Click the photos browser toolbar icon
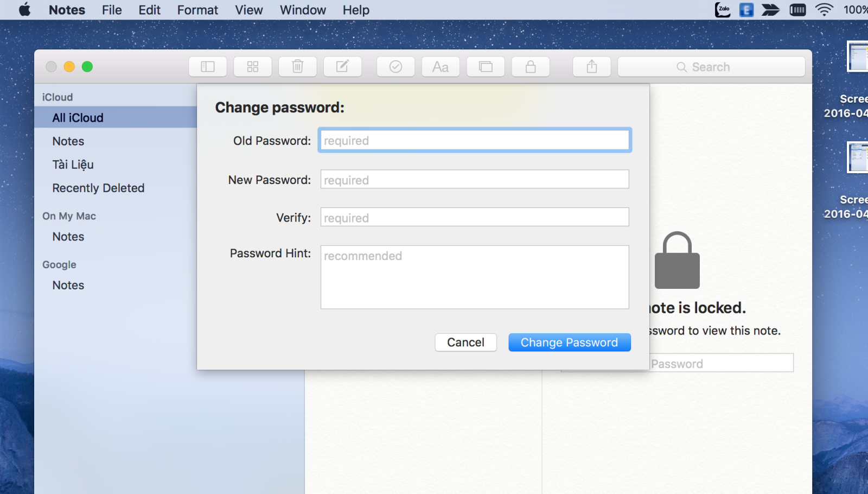Viewport: 868px width, 494px height. pyautogui.click(x=486, y=67)
